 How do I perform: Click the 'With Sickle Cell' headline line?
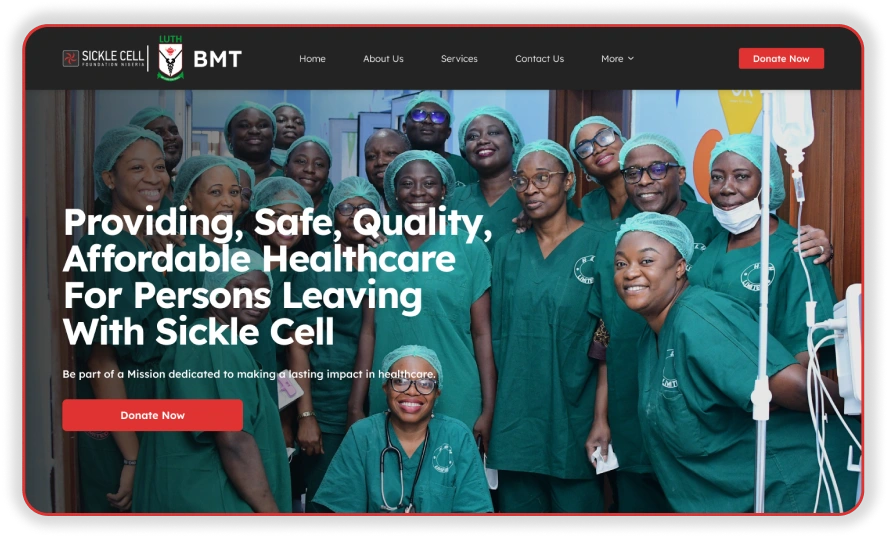click(198, 332)
